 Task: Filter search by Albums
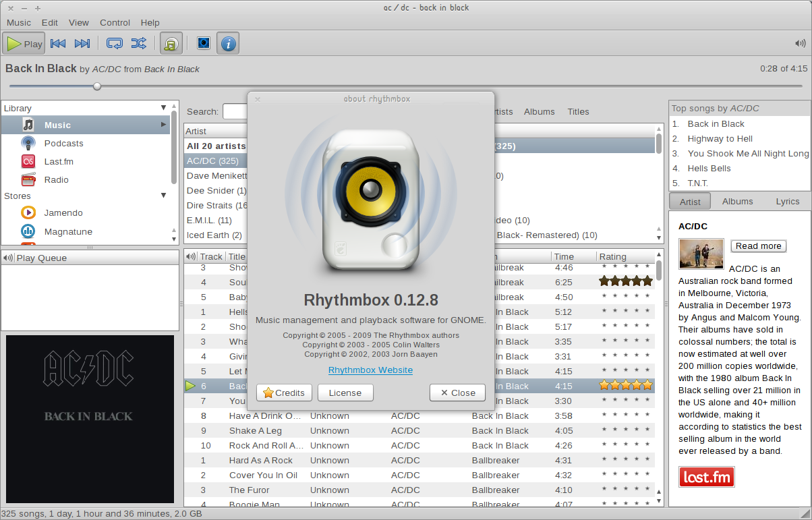[539, 111]
